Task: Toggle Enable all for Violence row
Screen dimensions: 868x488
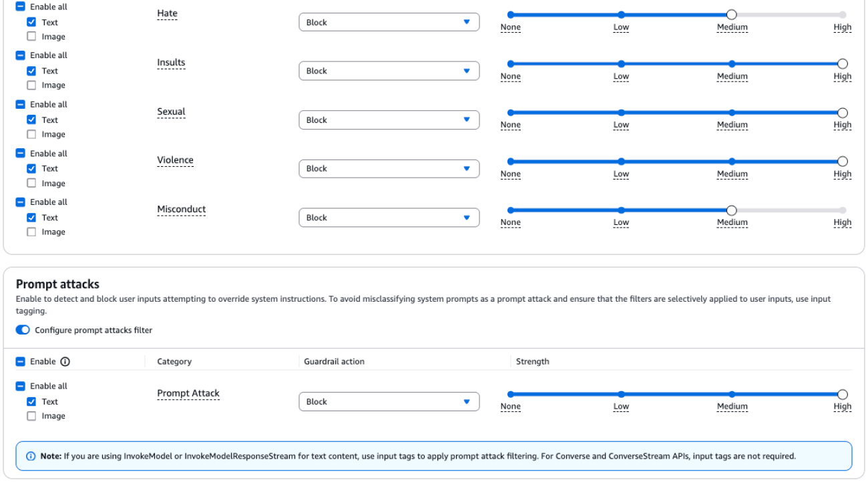Action: pos(20,153)
